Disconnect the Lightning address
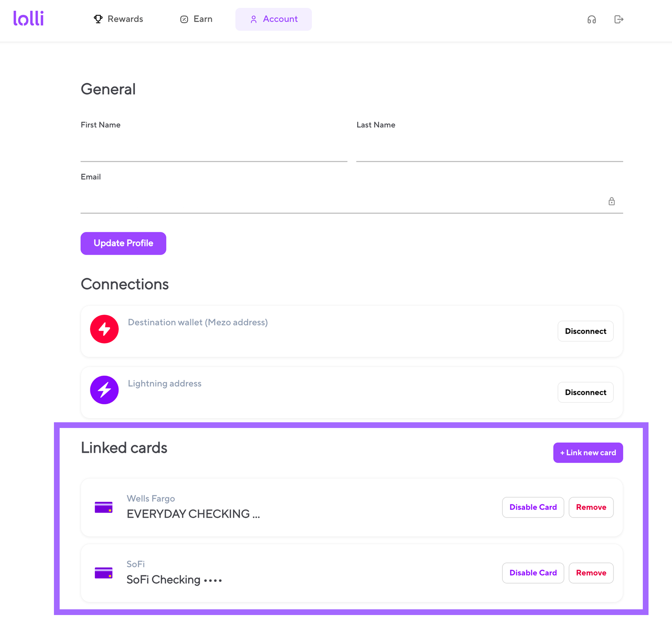Screen dimensions: 672x622 click(x=585, y=392)
